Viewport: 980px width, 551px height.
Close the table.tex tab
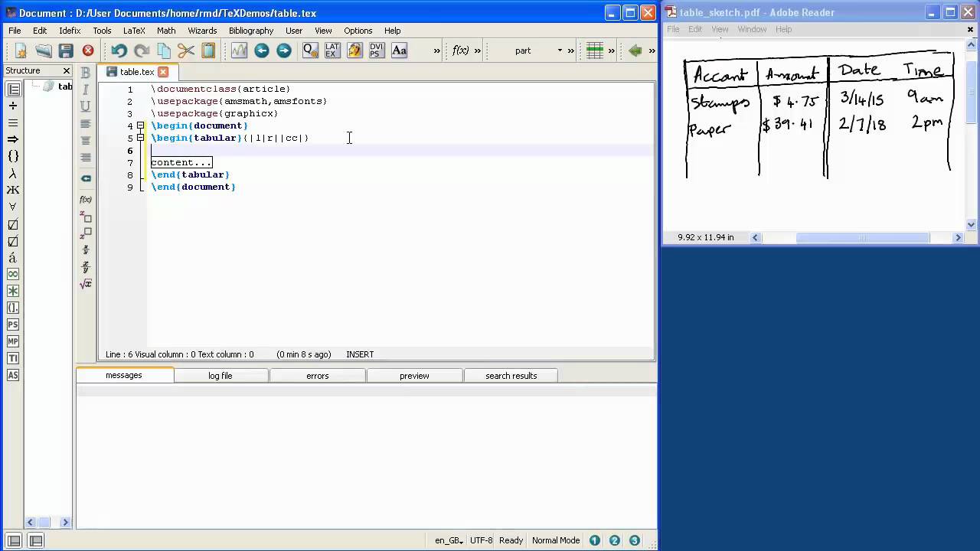[163, 72]
